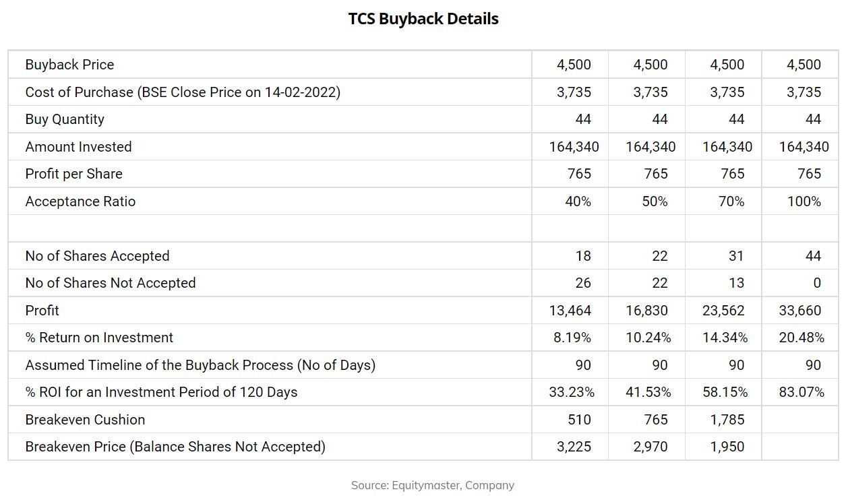Click the Profit per Share label
The height and width of the screenshot is (504, 848).
pyautogui.click(x=73, y=174)
